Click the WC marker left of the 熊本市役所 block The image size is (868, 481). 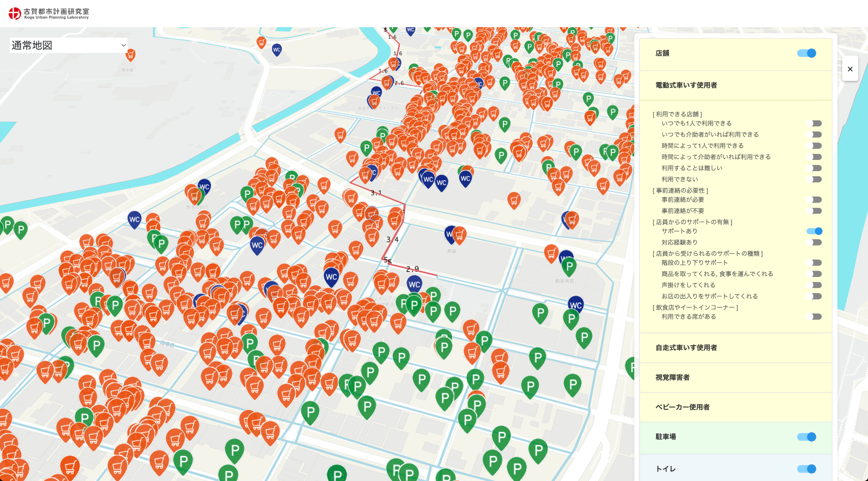[134, 220]
